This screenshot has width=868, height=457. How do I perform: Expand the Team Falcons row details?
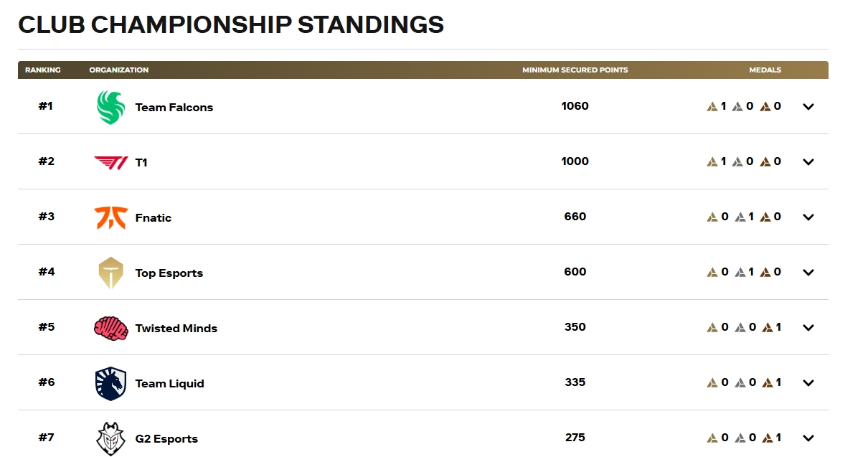808,107
